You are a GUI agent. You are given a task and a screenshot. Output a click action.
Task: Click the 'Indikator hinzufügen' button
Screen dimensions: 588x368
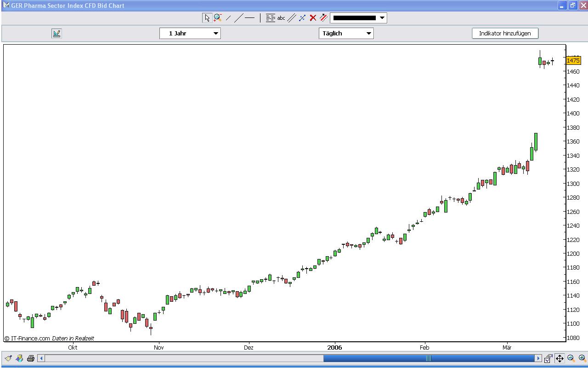click(x=505, y=33)
